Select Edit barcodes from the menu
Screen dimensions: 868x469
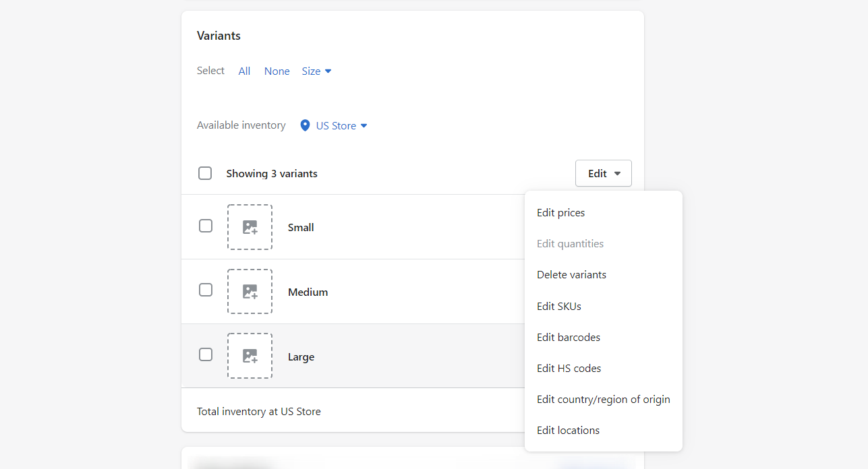(x=568, y=337)
